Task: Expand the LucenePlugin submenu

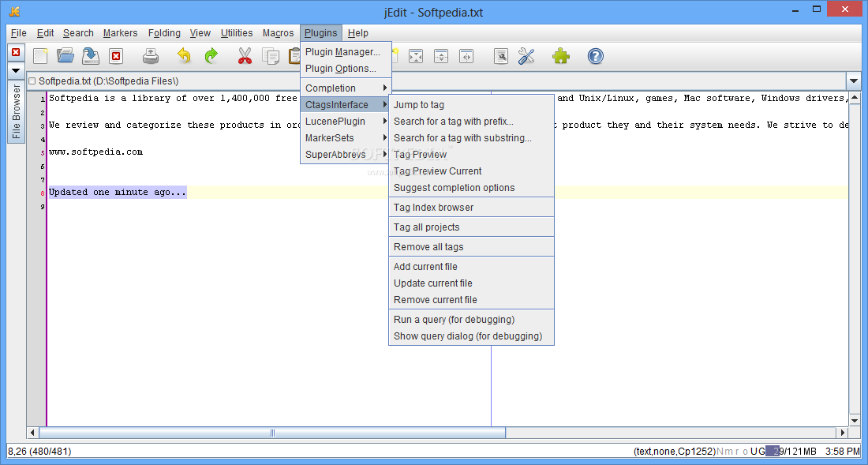Action: [x=346, y=122]
